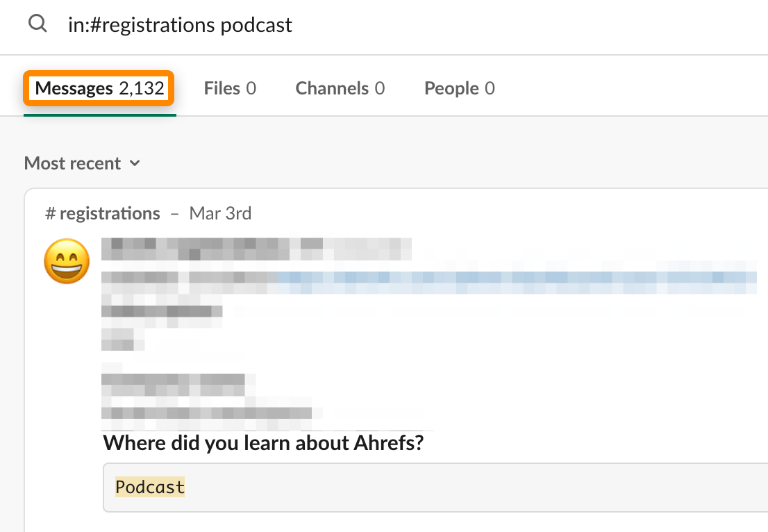Screen dimensions: 768x532
Task: Click 'Where did you learn about Ahrefs?' heading
Action: pyautogui.click(x=262, y=442)
